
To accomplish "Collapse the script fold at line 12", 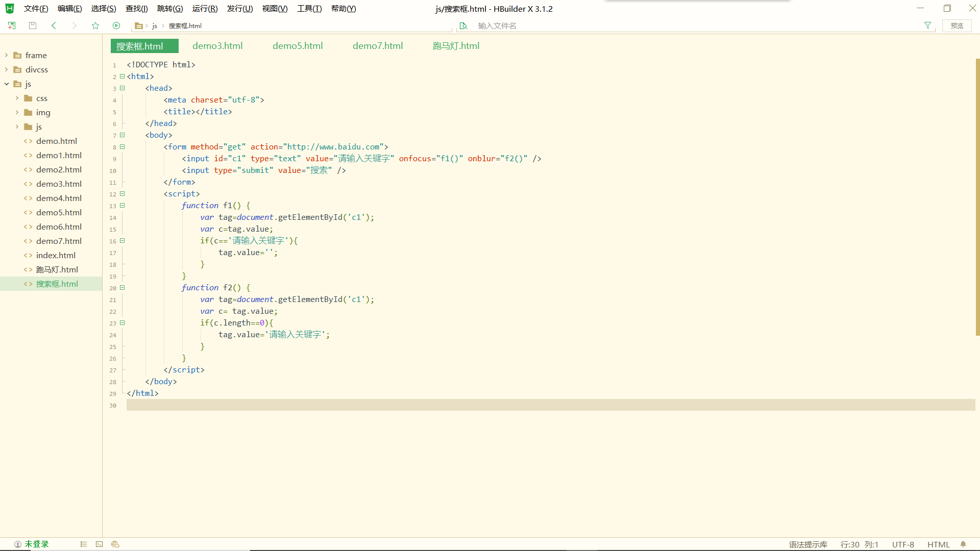I will [x=122, y=194].
